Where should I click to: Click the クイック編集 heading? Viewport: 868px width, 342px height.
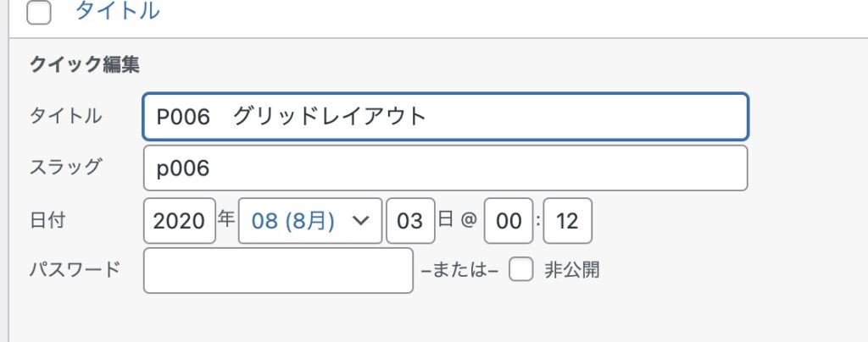pyautogui.click(x=85, y=63)
